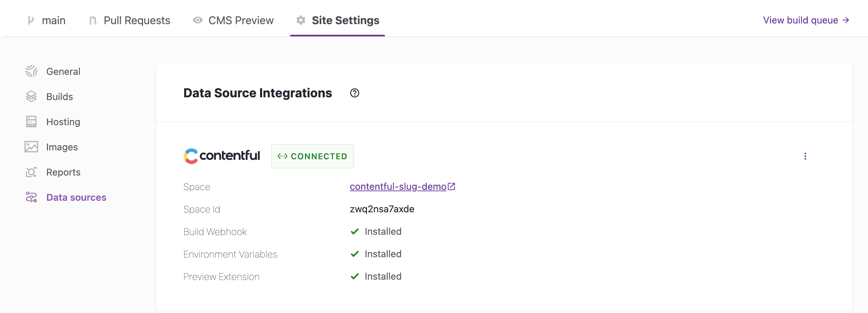This screenshot has width=868, height=313.
Task: Click the Data sources icon
Action: click(31, 197)
